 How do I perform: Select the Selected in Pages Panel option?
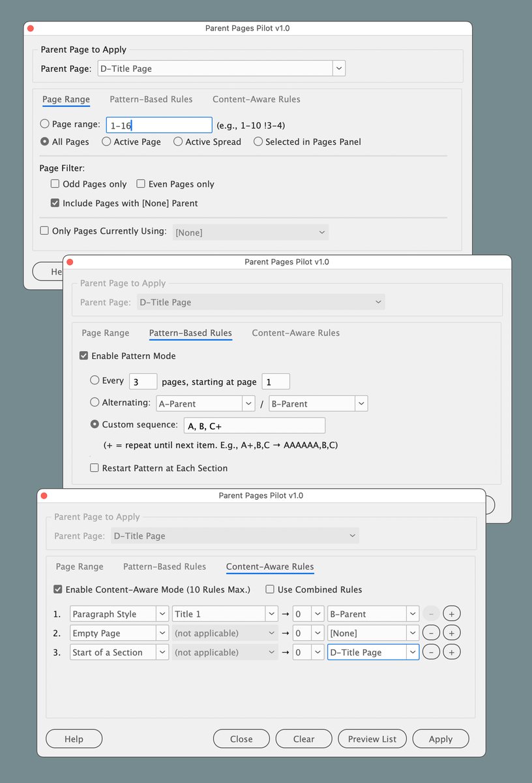click(258, 142)
